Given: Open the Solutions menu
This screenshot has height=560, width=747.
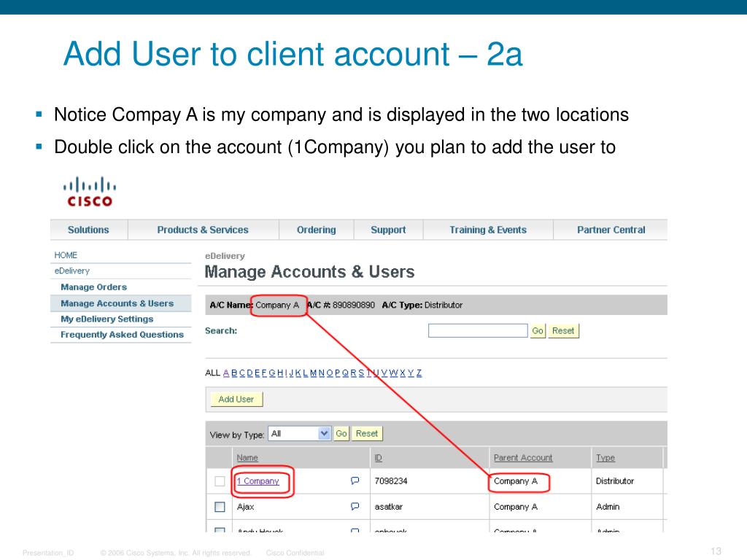Looking at the screenshot, I should [x=88, y=230].
